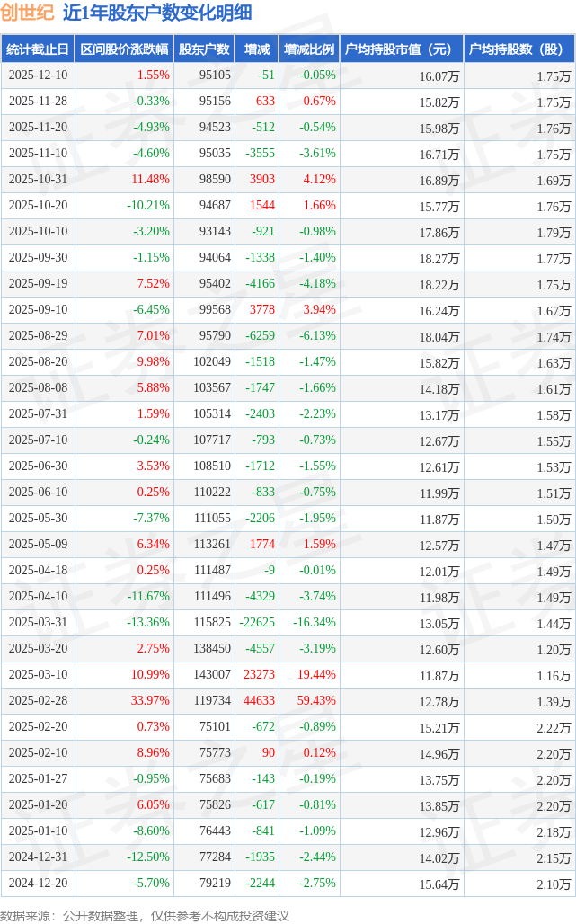Click the 区间股价涨跌幅 column header
This screenshot has height=924, width=576.
tap(123, 49)
